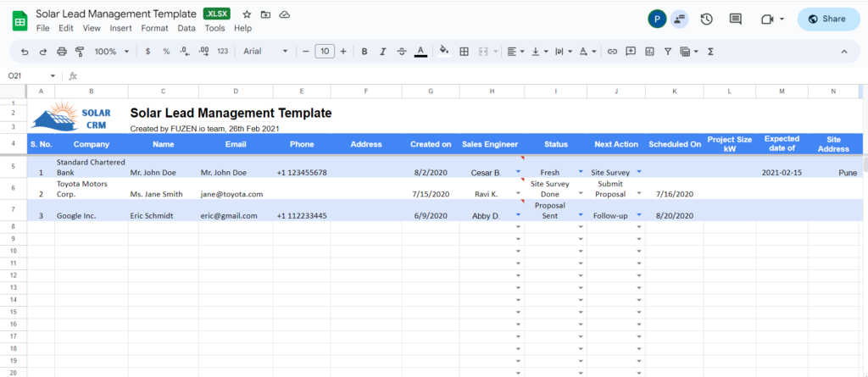Collapse the menus with the chevron

844,52
